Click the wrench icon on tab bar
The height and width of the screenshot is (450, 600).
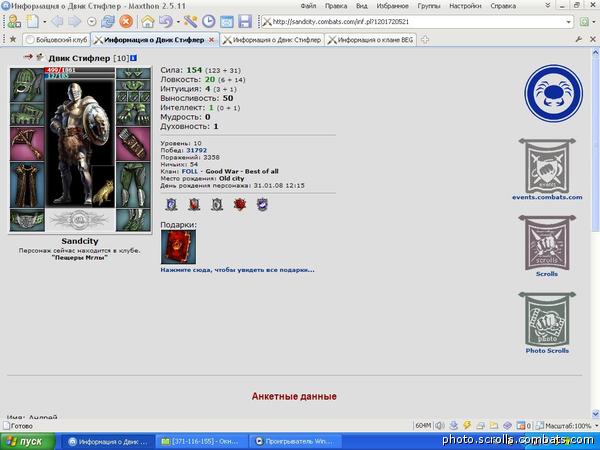click(x=579, y=39)
